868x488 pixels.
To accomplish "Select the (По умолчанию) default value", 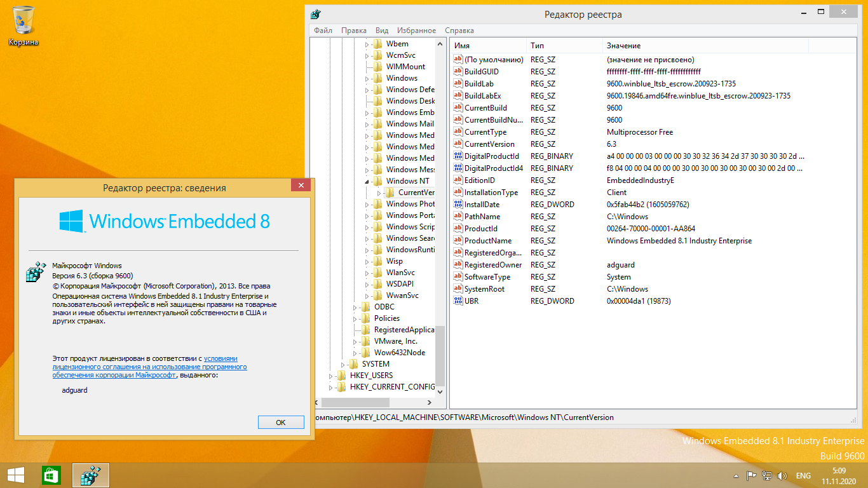I will pos(494,59).
